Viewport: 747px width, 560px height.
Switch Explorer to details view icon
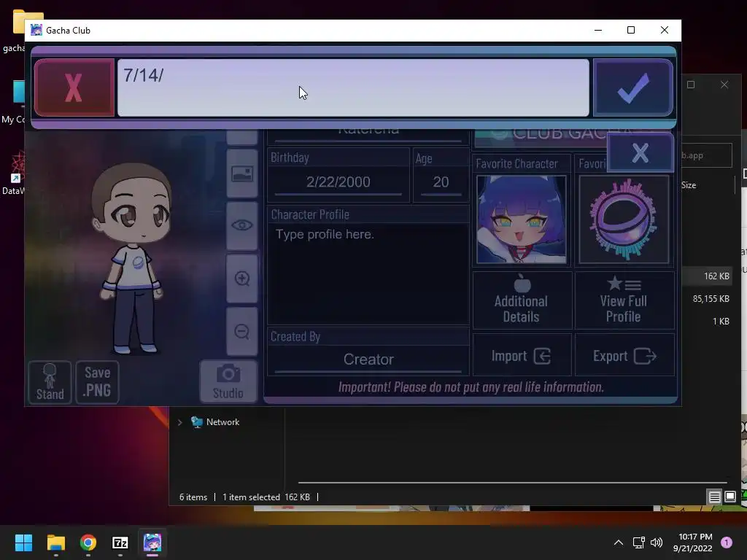[x=714, y=497]
